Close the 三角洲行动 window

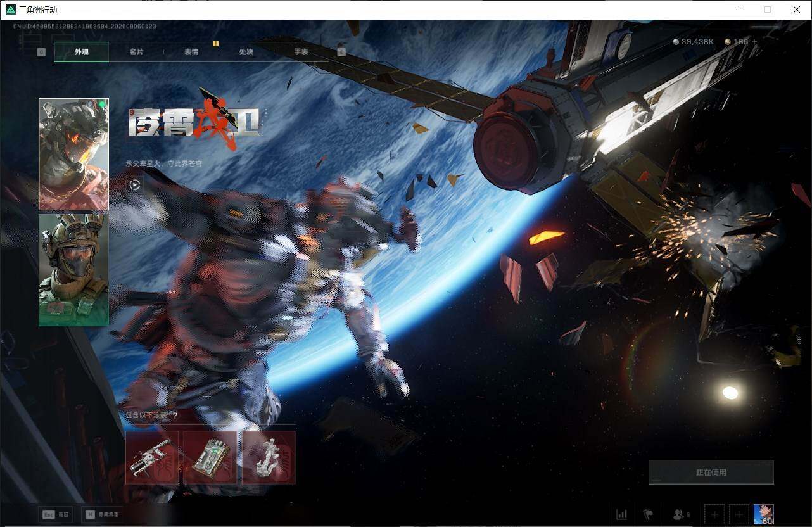(797, 10)
